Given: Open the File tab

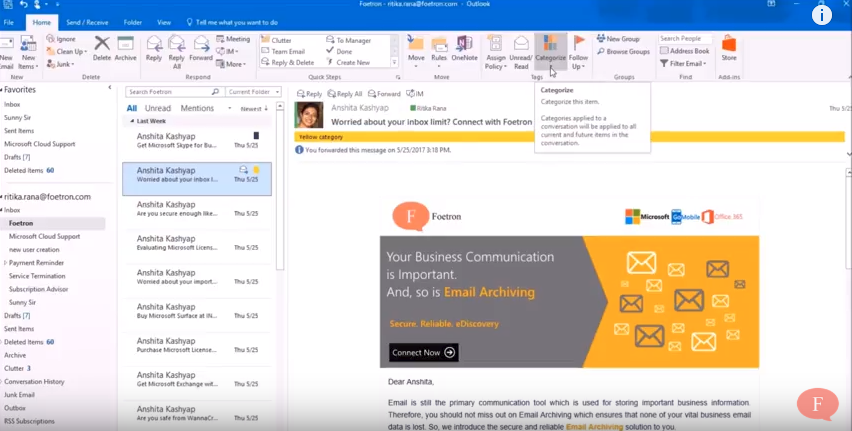Looking at the screenshot, I should point(9,22).
